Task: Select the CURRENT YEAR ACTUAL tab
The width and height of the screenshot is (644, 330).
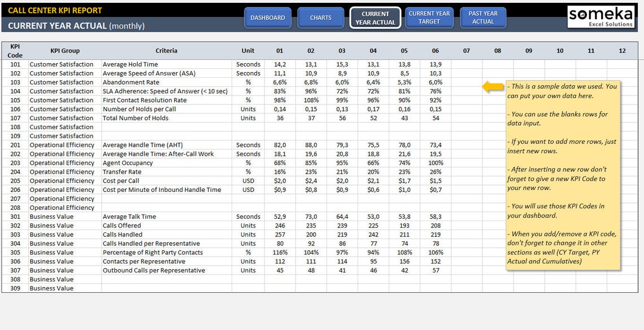Action: pyautogui.click(x=375, y=17)
